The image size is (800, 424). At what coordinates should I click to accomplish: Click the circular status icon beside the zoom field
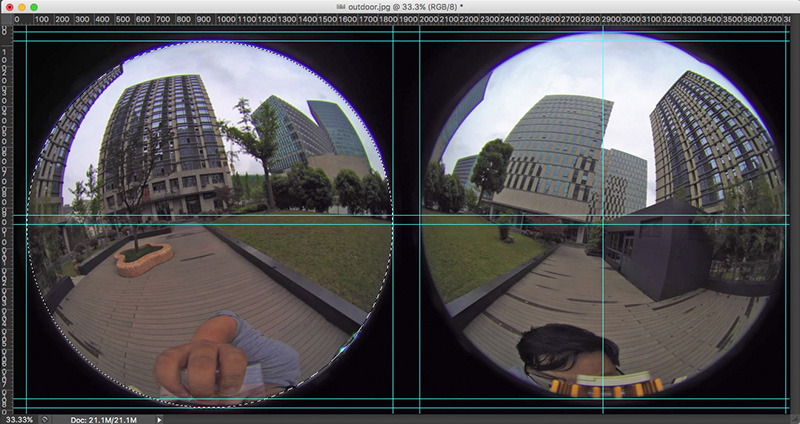click(44, 419)
